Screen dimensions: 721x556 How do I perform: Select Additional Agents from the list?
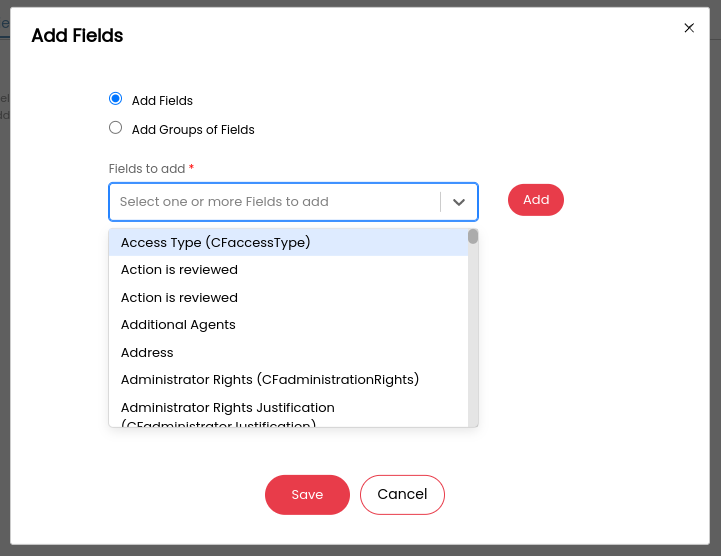click(179, 325)
